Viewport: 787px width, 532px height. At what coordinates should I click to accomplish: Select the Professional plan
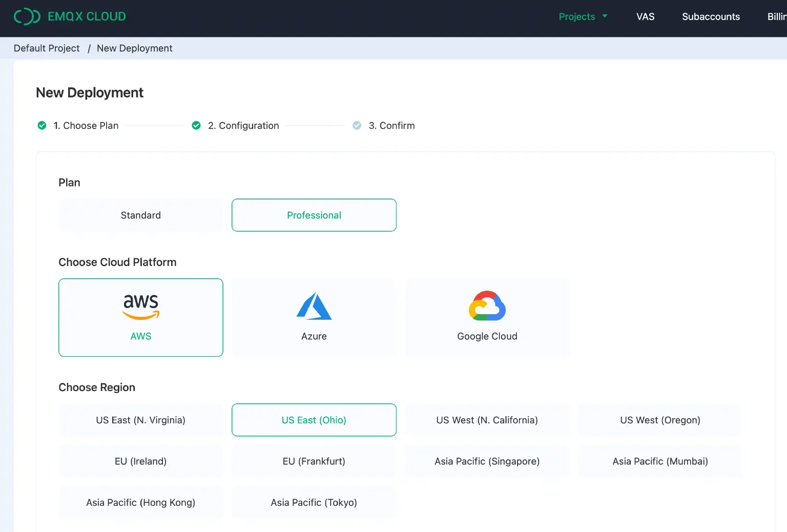[x=314, y=215]
